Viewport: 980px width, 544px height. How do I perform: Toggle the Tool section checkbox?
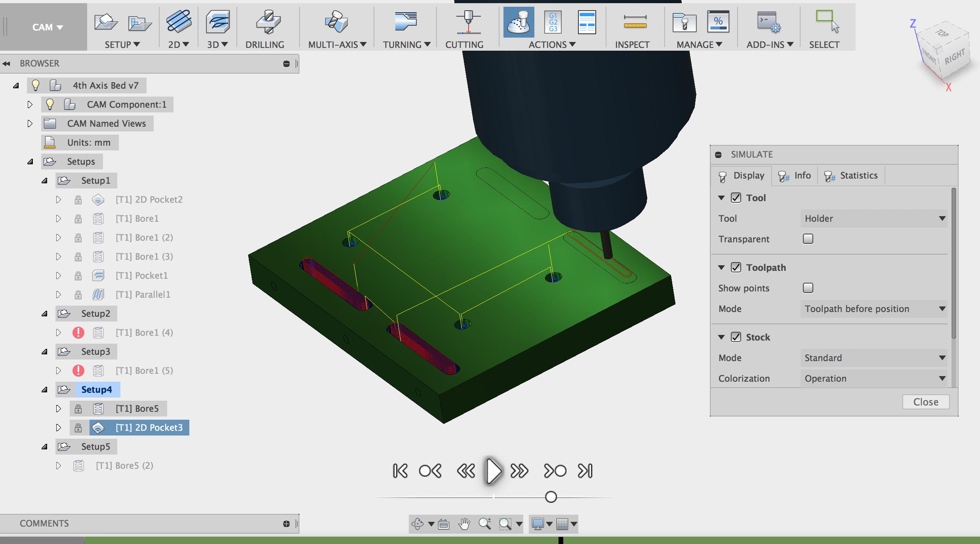click(x=736, y=198)
